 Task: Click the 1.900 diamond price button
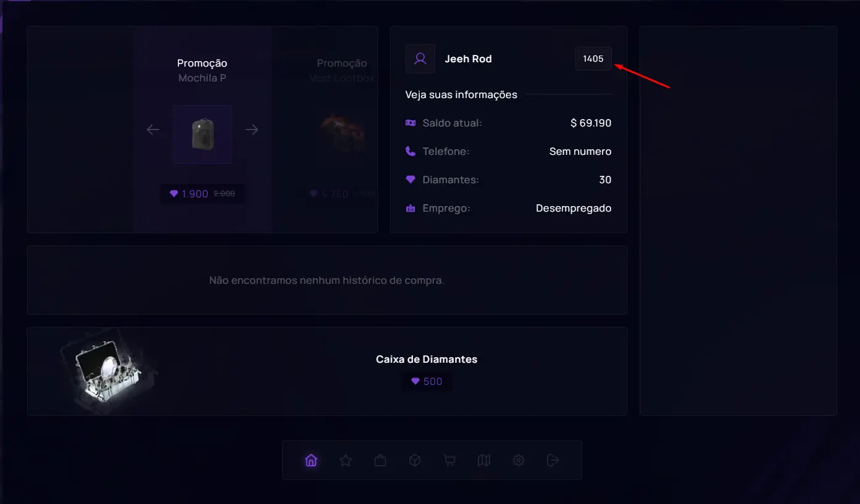[202, 194]
